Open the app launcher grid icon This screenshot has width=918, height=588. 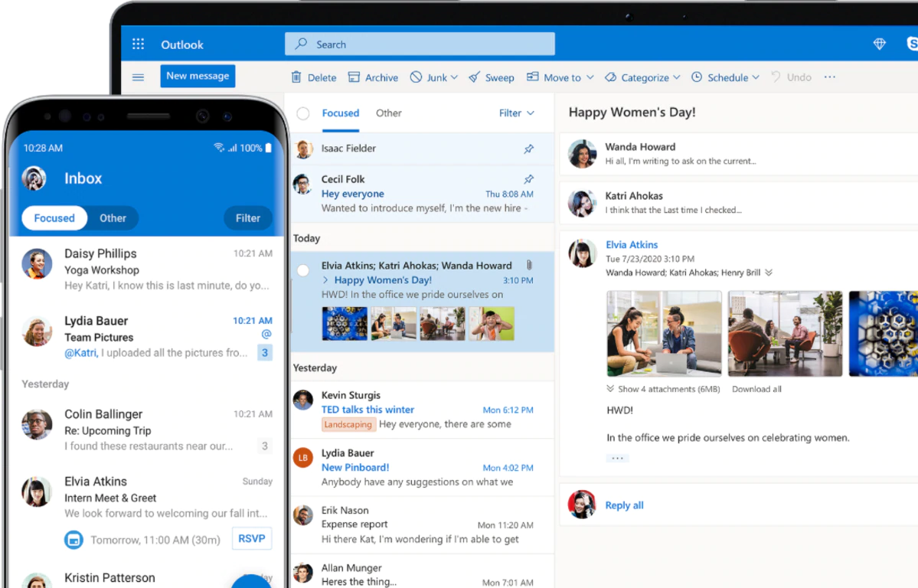tap(139, 44)
